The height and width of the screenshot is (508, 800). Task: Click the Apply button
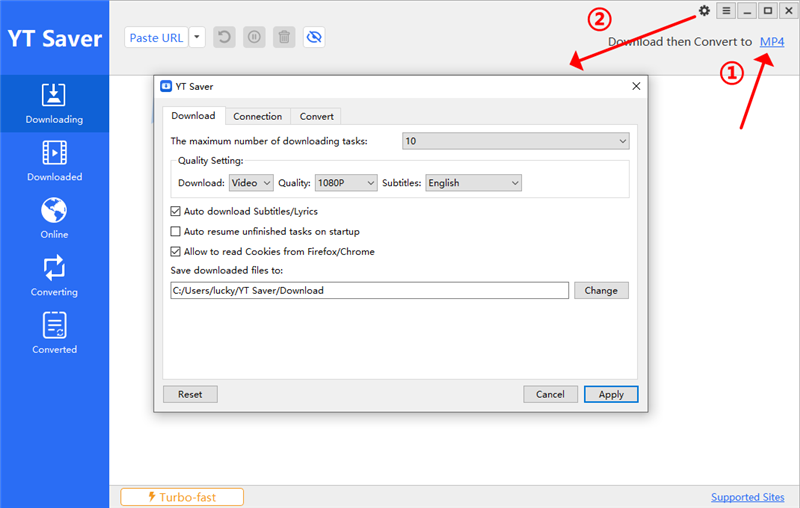click(611, 394)
